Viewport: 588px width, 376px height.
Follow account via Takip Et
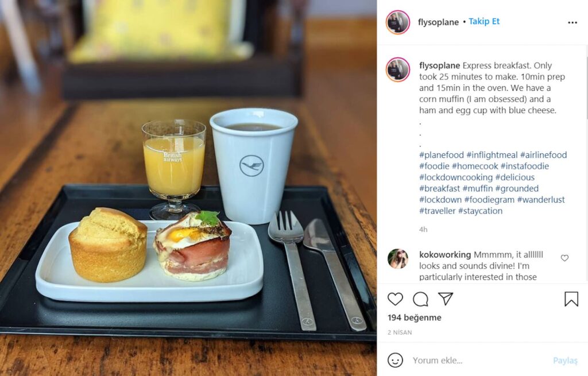[483, 21]
